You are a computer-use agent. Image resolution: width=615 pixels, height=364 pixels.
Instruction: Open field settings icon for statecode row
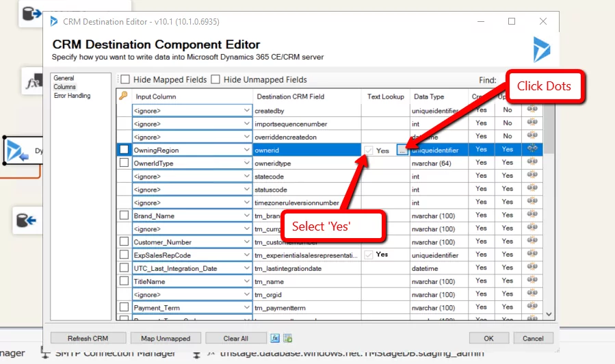[x=532, y=175]
